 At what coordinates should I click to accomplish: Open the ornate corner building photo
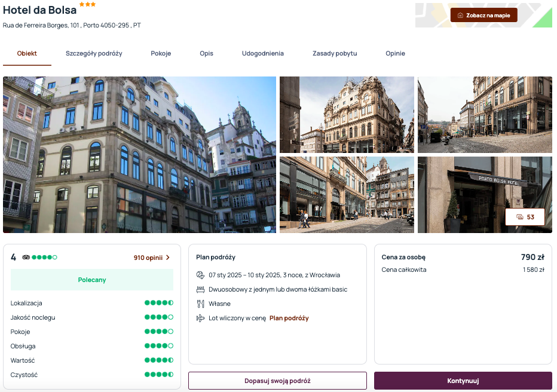click(x=347, y=115)
